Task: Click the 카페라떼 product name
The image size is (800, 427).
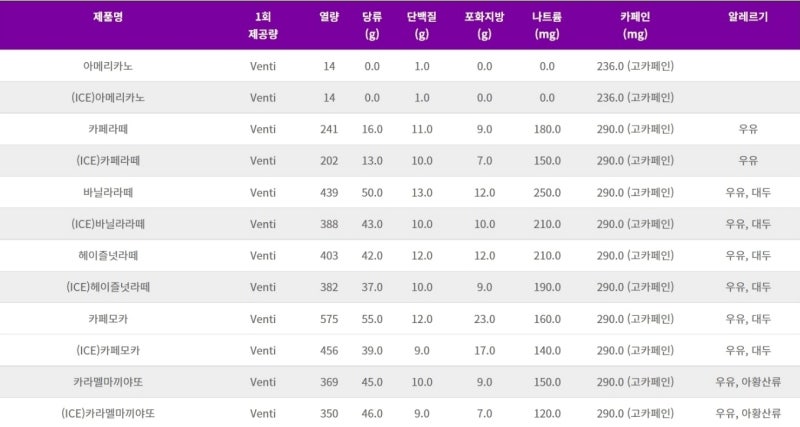Action: click(108, 129)
